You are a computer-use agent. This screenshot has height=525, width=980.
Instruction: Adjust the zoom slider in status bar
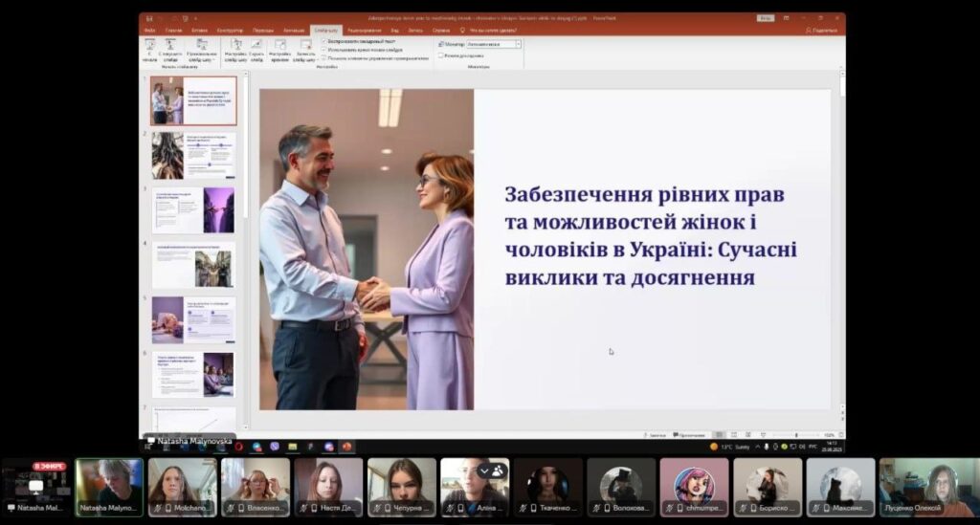click(796, 435)
